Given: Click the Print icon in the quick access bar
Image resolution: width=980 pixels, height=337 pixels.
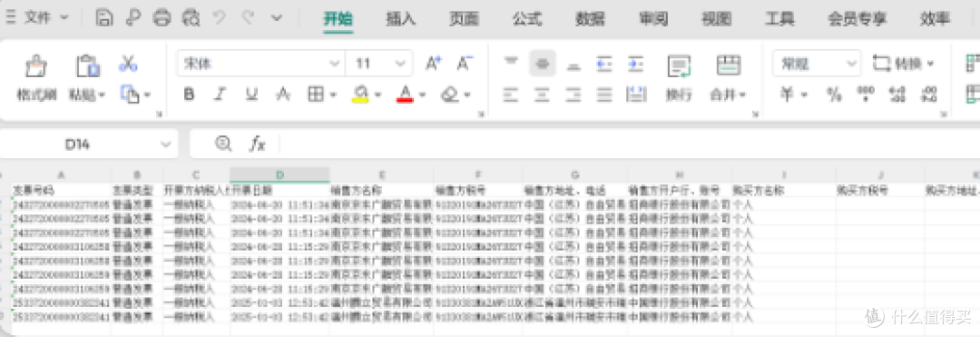Looking at the screenshot, I should click(162, 17).
